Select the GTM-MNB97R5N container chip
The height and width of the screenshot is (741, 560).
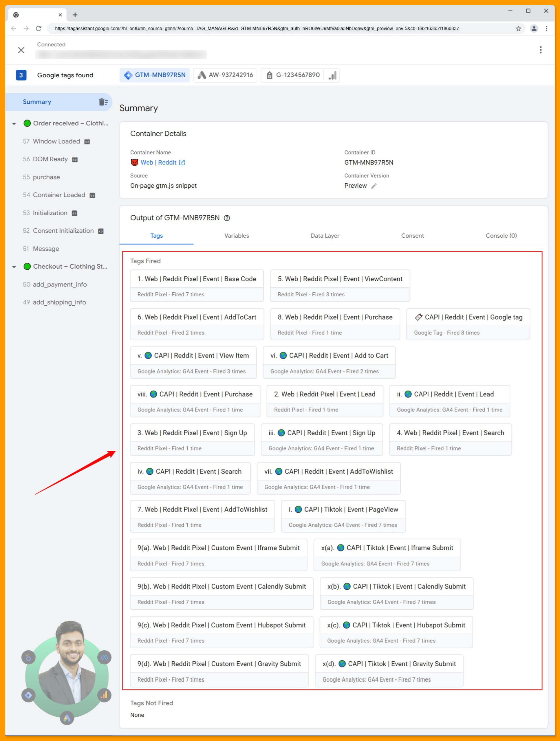click(155, 75)
